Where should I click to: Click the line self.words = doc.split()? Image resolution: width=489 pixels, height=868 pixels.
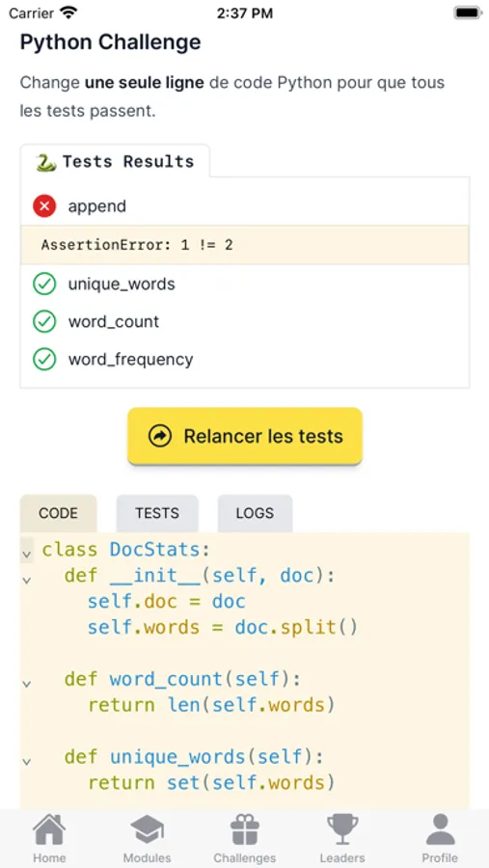223,627
